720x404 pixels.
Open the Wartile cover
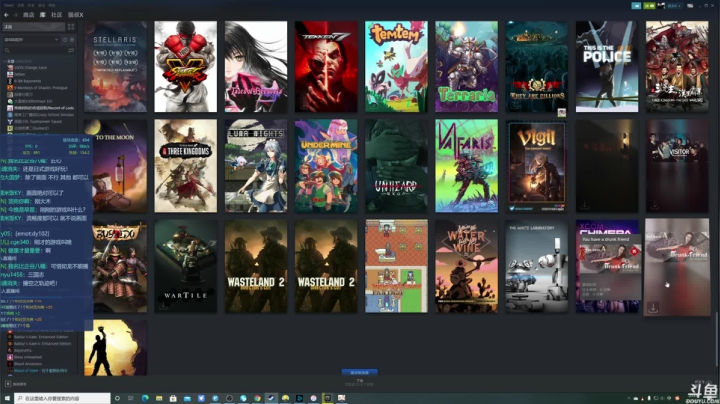186,266
